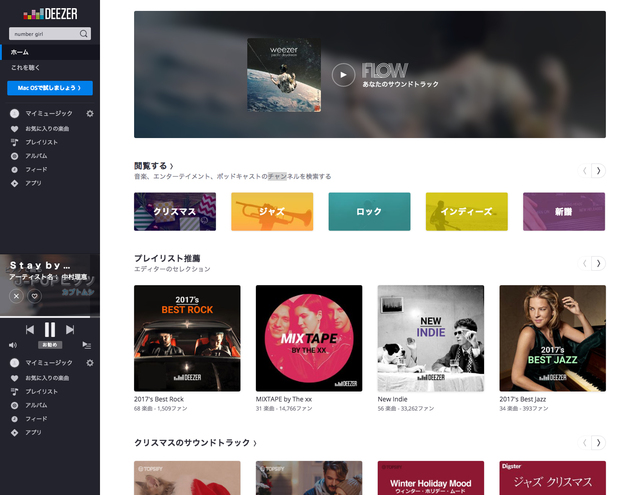
Task: Click the お勧め label under the player
Action: [x=50, y=345]
